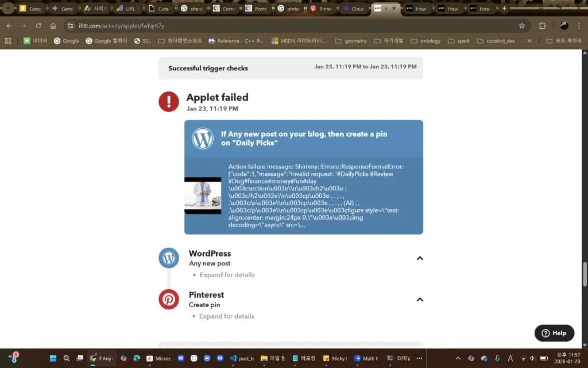Click the applet title link about Daily Picks
The height and width of the screenshot is (368, 588).
304,138
